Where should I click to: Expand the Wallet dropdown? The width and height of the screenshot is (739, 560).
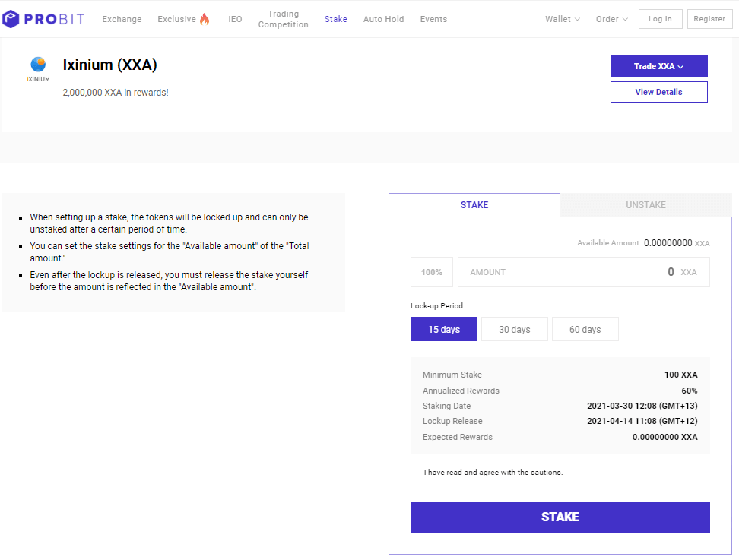click(563, 19)
